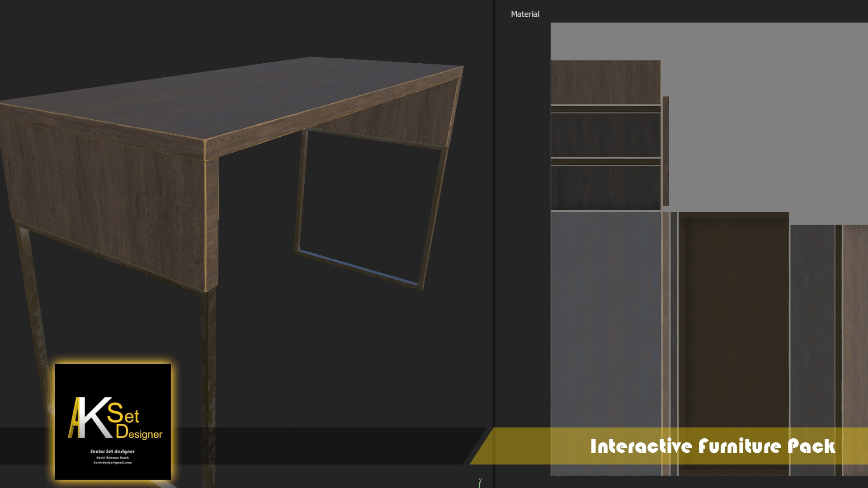The image size is (868, 488).
Task: Select the narrow gray-blue UV island right of brown one
Action: [812, 316]
